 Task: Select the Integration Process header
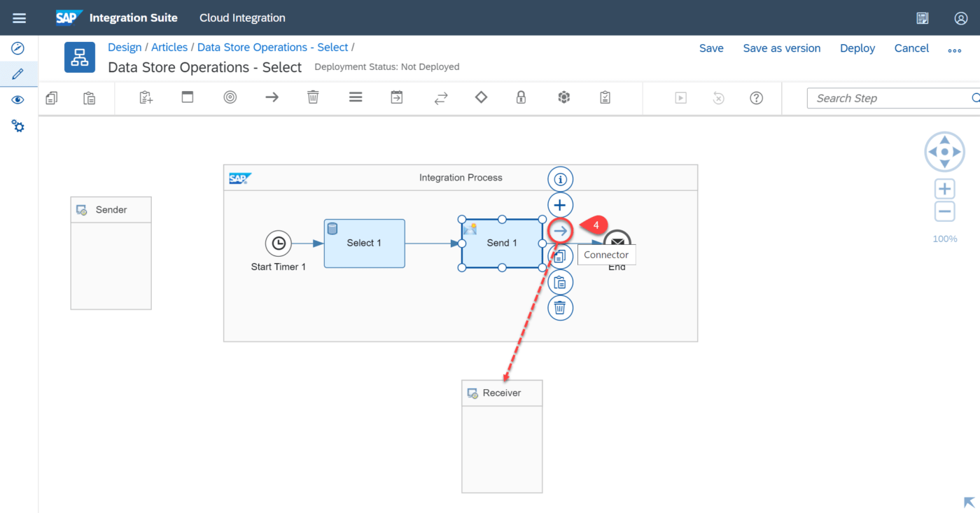click(461, 178)
